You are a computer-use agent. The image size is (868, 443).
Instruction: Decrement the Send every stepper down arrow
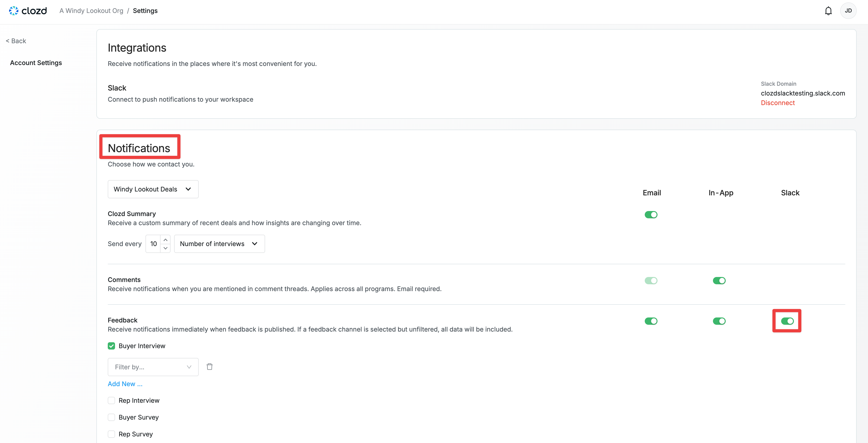coord(165,248)
